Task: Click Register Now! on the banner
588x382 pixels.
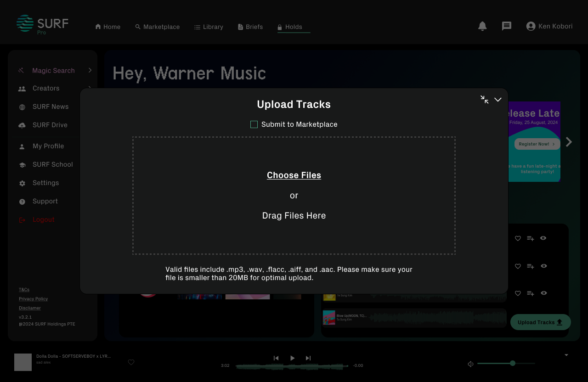Action: coord(537,144)
